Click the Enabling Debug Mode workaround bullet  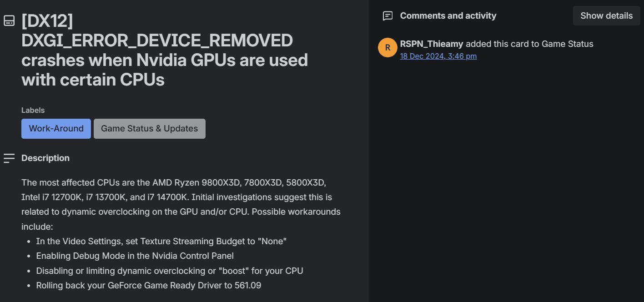pos(135,256)
